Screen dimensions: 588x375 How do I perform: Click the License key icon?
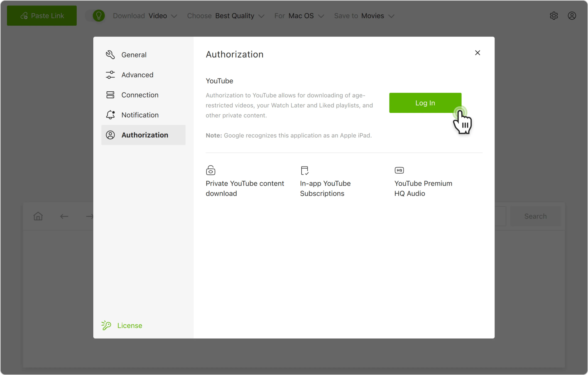pos(106,325)
